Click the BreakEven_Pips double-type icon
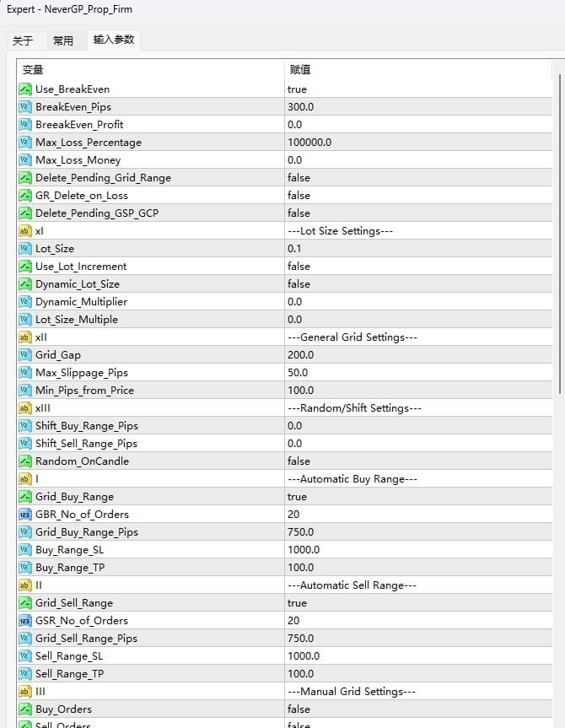Image resolution: width=565 pixels, height=728 pixels. click(x=25, y=107)
